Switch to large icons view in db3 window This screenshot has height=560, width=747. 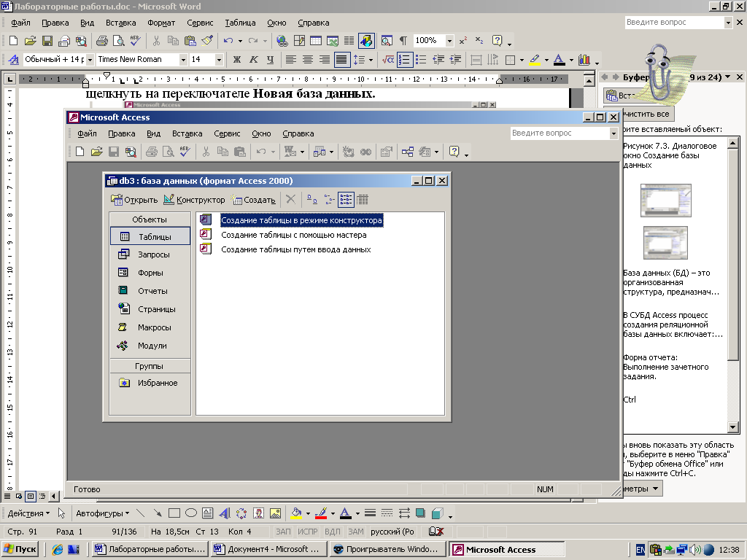pyautogui.click(x=312, y=200)
